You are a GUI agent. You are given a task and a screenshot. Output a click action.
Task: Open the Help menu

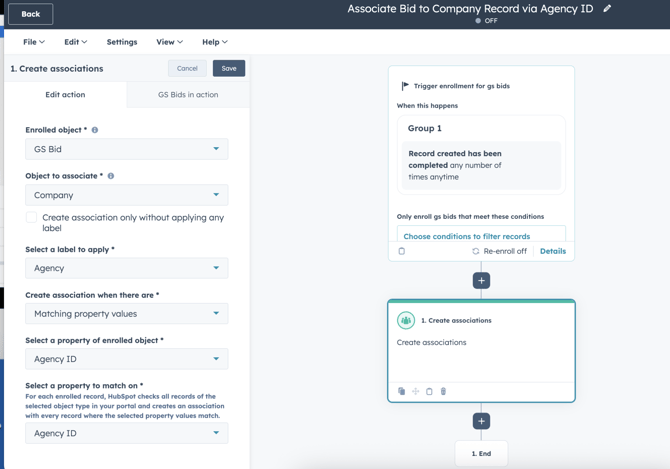[215, 42]
